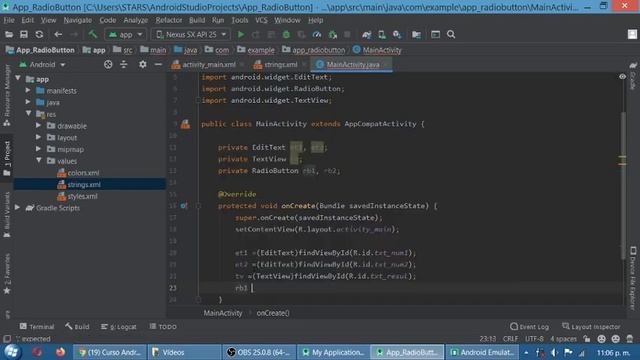Run the app with green play icon
This screenshot has width=640, height=360.
click(x=241, y=35)
